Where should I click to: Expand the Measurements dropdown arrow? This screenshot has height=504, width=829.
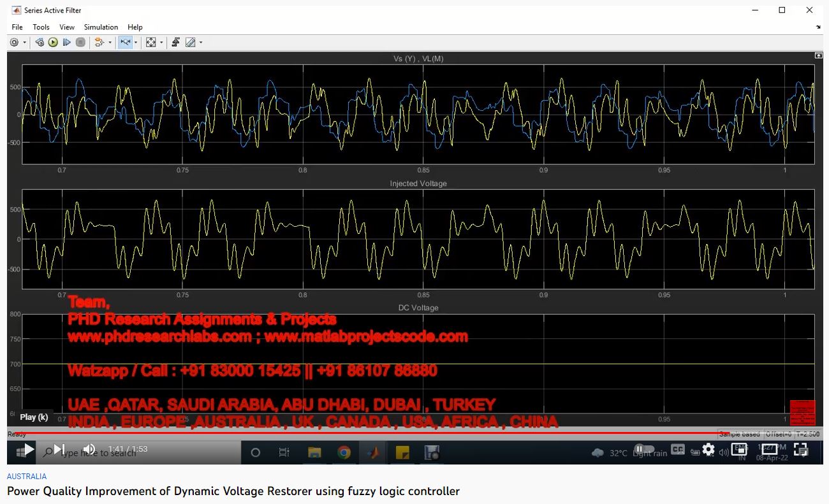(x=201, y=43)
